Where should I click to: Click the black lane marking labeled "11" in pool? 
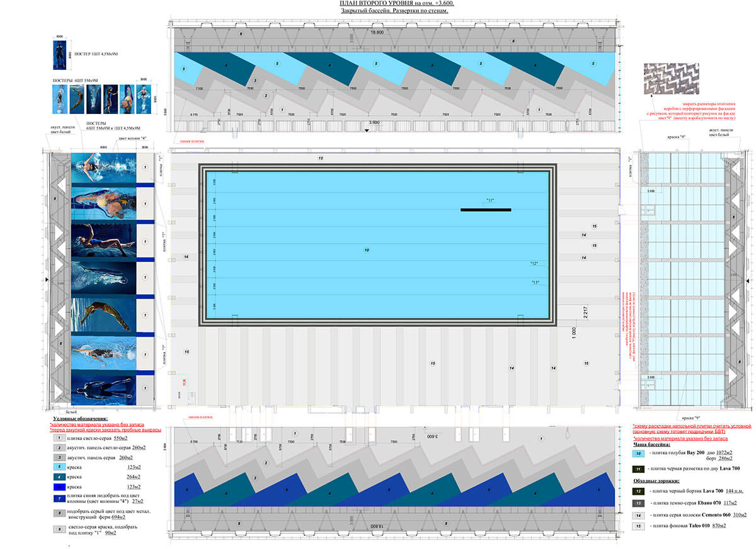click(486, 210)
